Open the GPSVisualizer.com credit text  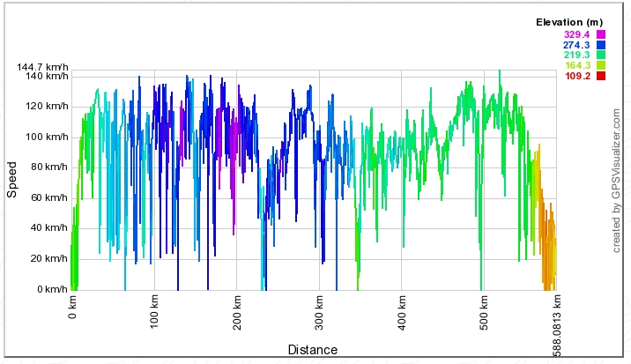pos(617,182)
